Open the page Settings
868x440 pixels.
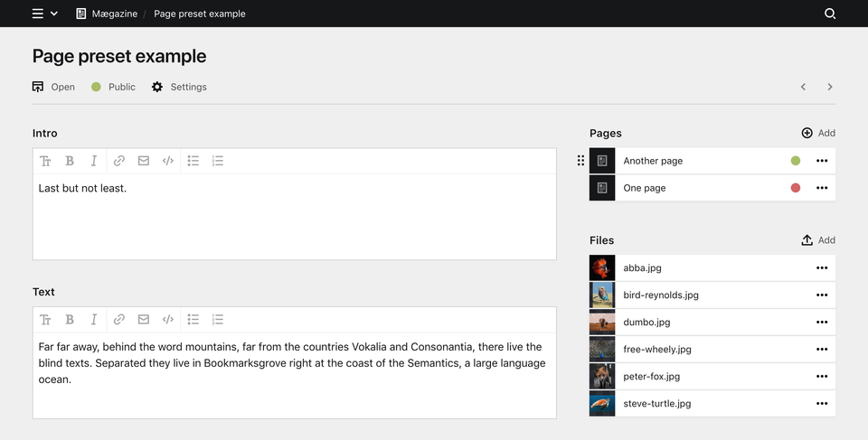pos(179,87)
